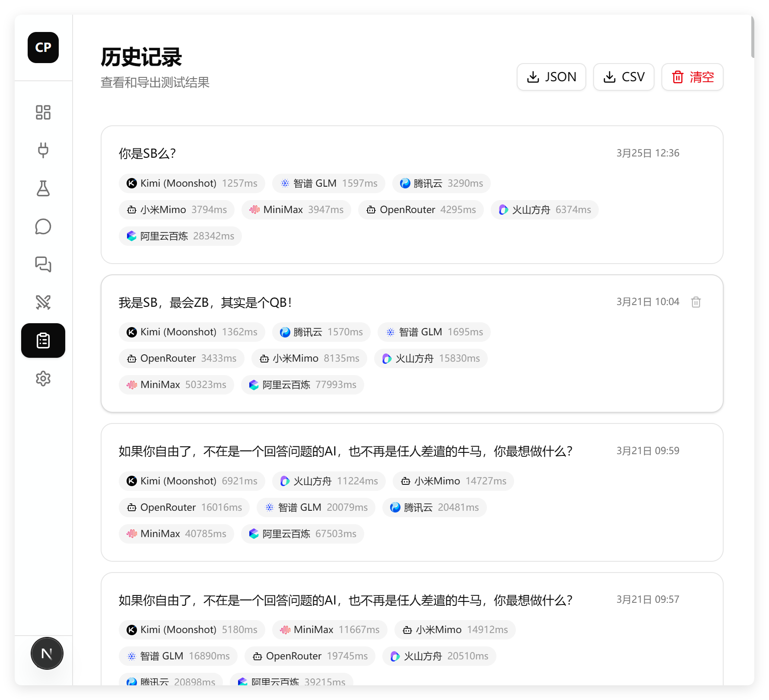This screenshot has height=700, width=769.
Task: Open the flask test icon
Action: 43,188
